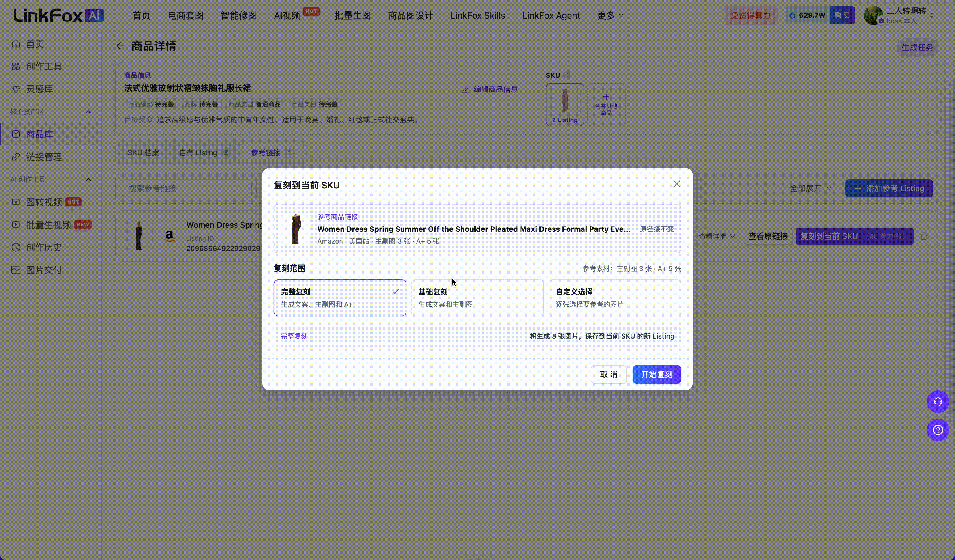Viewport: 955px width, 560px height.
Task: Open the AI视频 menu item
Action: point(287,16)
